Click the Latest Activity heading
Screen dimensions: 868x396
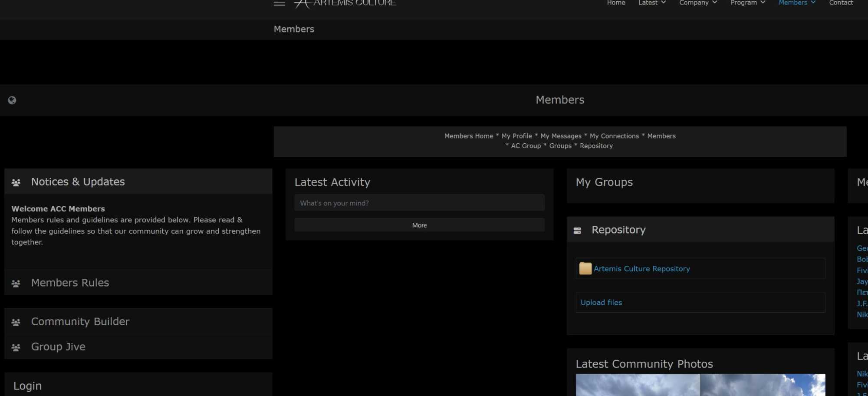pos(332,182)
